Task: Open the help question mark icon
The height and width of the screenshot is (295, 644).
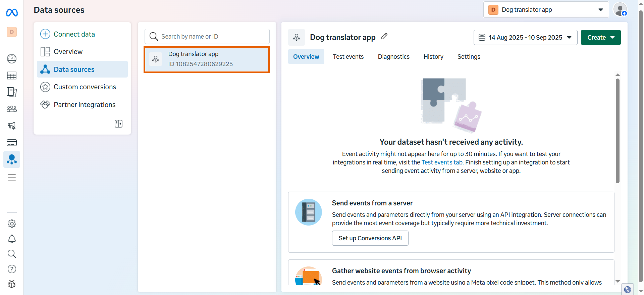Action: 12,269
